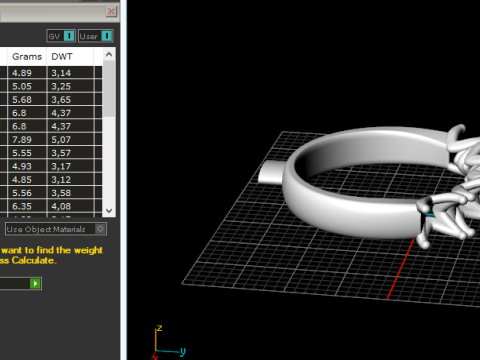Close the metal weight panel

tap(111, 12)
